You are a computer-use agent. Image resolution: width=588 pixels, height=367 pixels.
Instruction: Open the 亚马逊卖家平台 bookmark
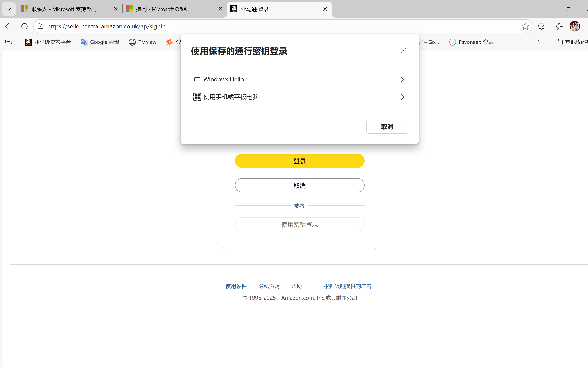click(x=48, y=42)
